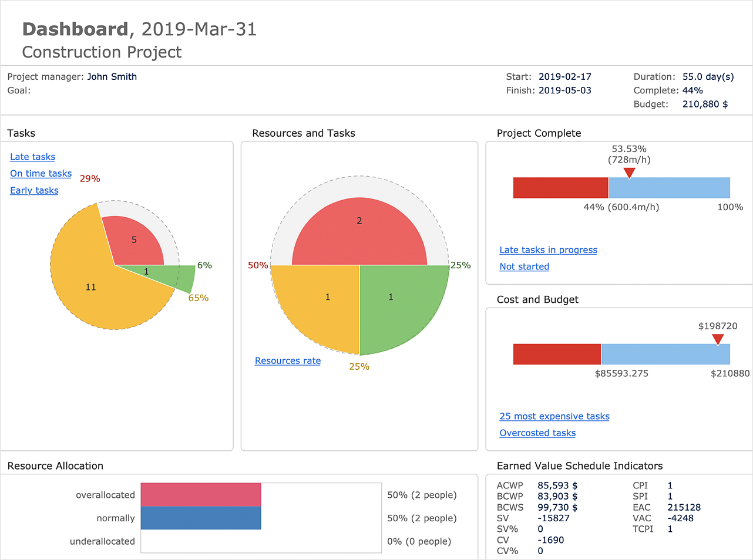The width and height of the screenshot is (753, 560).
Task: Click the red portion of Project Complete bar
Action: [560, 188]
